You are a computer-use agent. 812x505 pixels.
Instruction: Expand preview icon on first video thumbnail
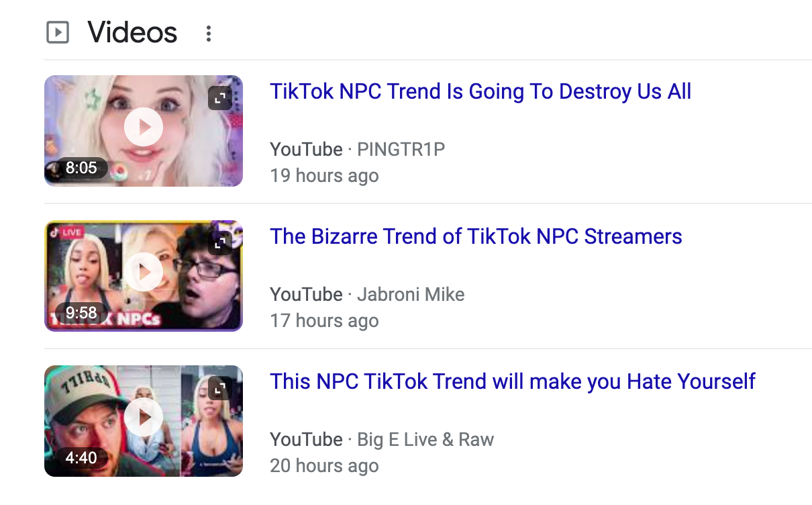tap(219, 98)
